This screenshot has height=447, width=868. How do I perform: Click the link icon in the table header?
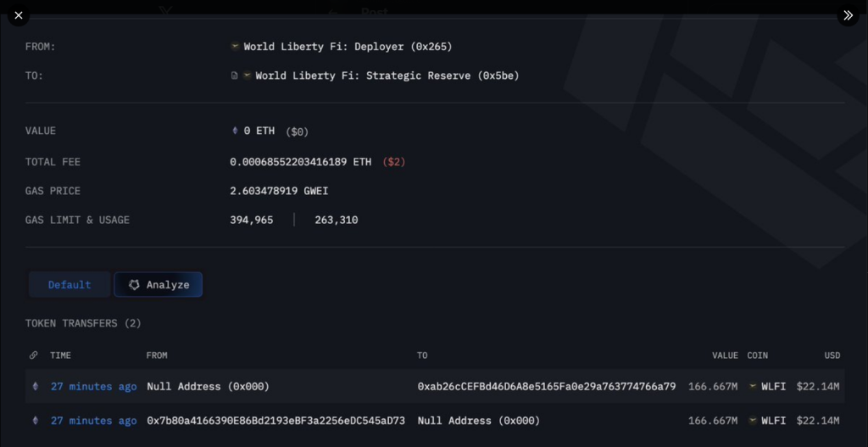(34, 355)
